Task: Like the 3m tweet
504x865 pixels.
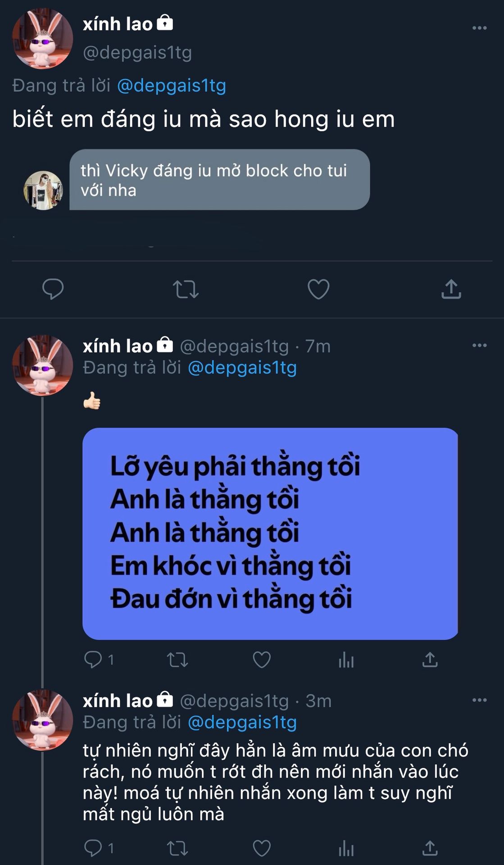Action: pos(262,849)
